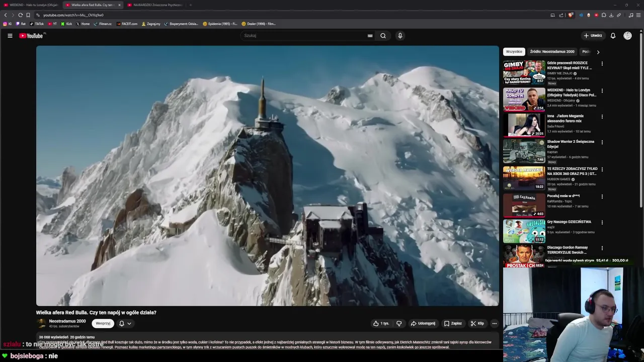
Task: Select the Źródło: Neostradamus 2000 chip
Action: coord(552,51)
